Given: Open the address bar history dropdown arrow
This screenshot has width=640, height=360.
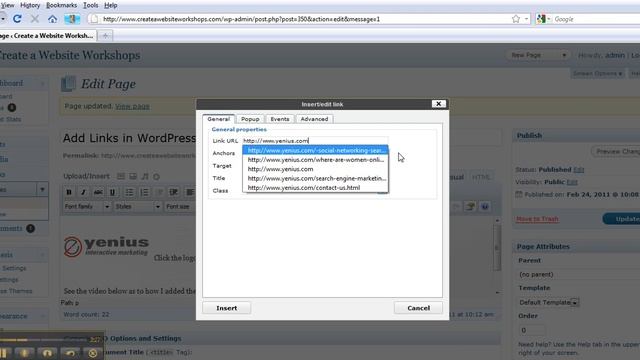Looking at the screenshot, I should [526, 19].
